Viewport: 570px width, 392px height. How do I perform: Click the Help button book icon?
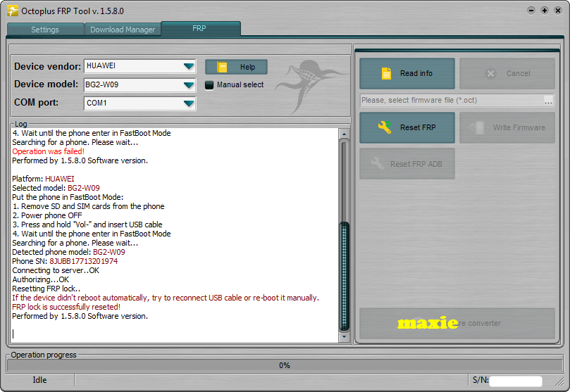click(222, 67)
